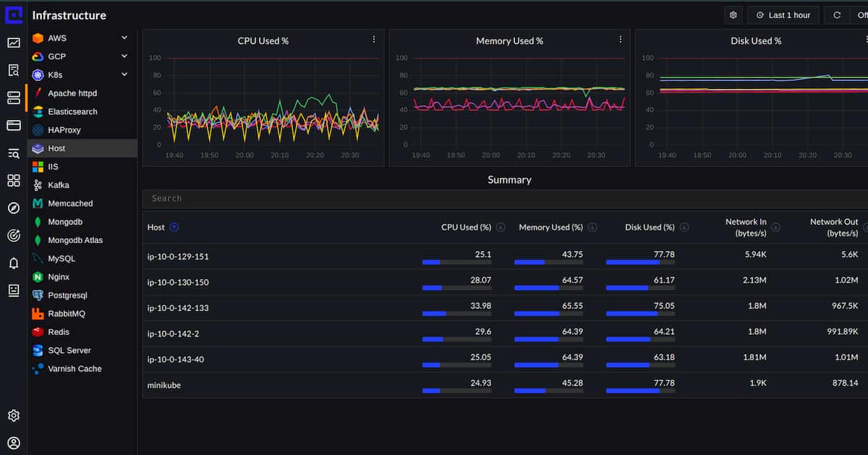Expand the K8s section chevron
The image size is (868, 455).
(124, 75)
